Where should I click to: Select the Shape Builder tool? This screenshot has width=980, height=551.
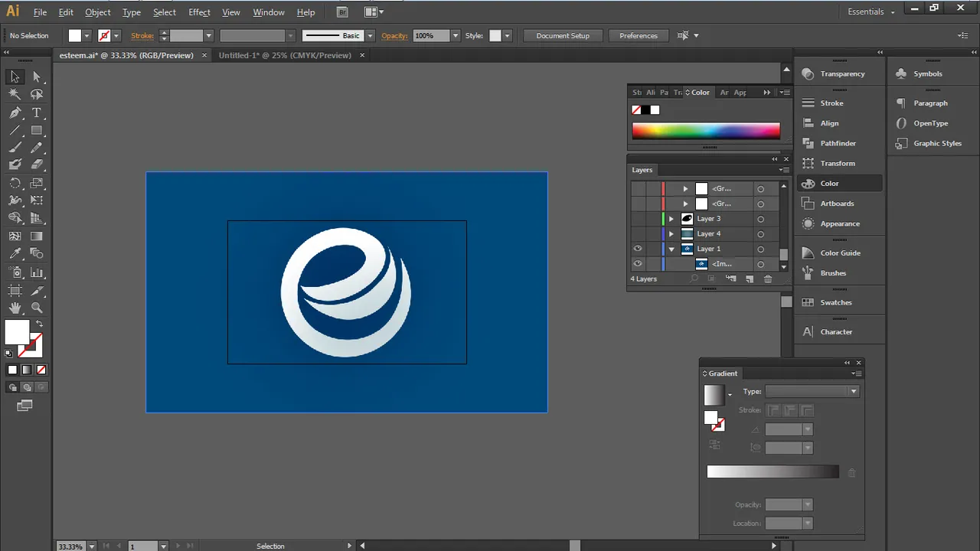pyautogui.click(x=15, y=218)
